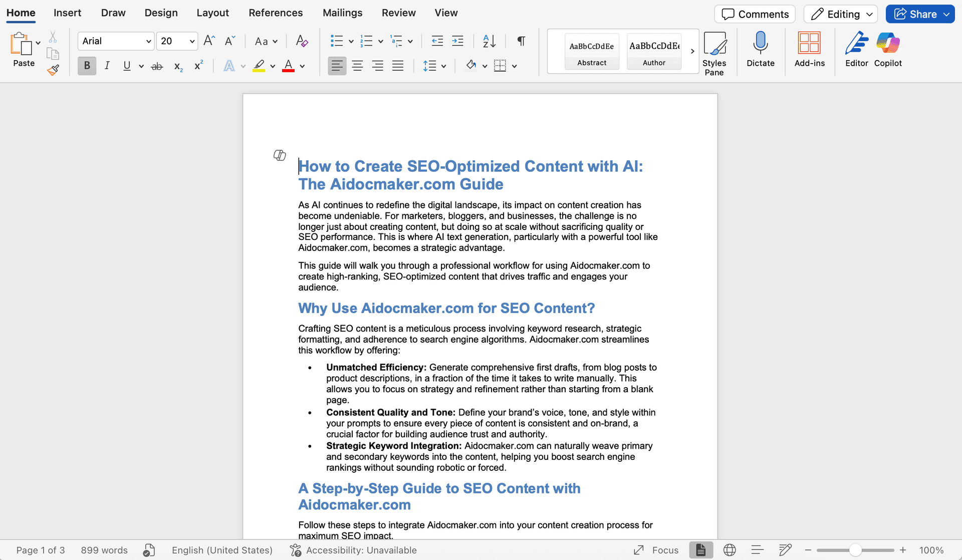Activate the Clear Formatting icon
Viewport: 962px width, 560px height.
click(302, 41)
